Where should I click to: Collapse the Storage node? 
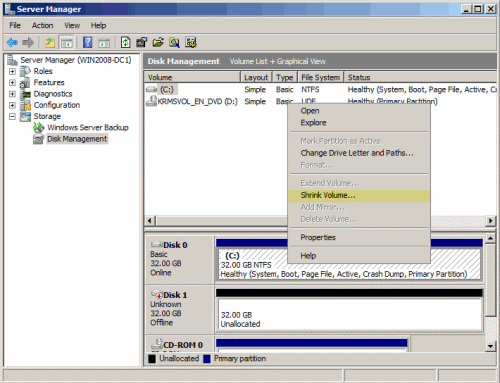point(12,117)
